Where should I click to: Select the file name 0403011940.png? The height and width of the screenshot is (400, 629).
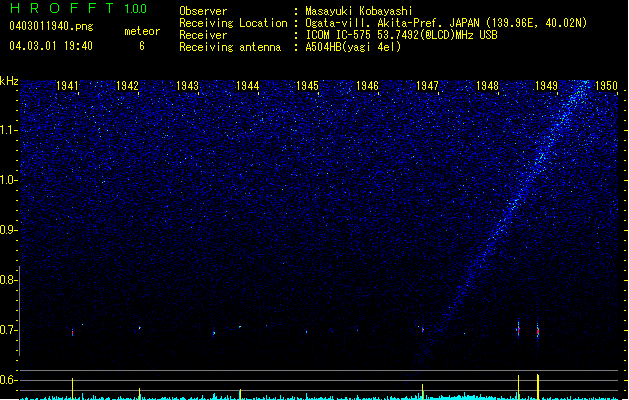[x=51, y=26]
